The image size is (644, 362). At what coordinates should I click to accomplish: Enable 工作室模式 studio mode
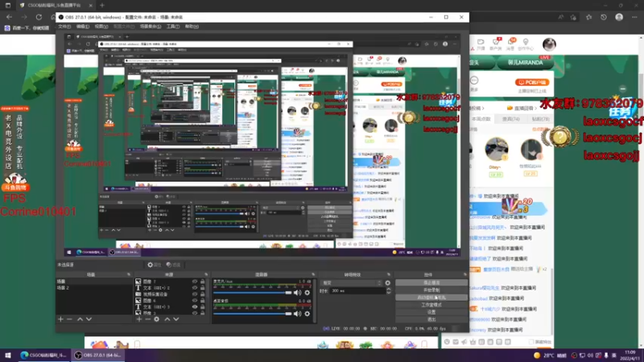(x=431, y=305)
